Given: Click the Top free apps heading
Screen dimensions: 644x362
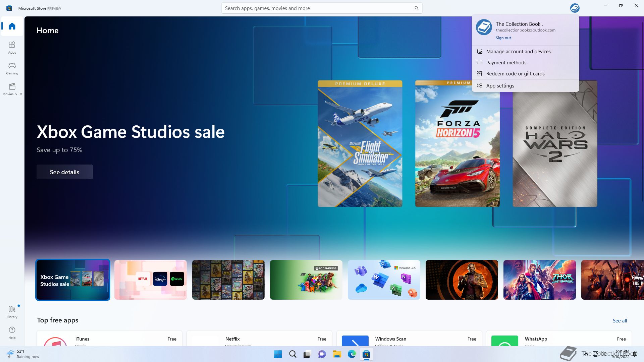Looking at the screenshot, I should (57, 320).
